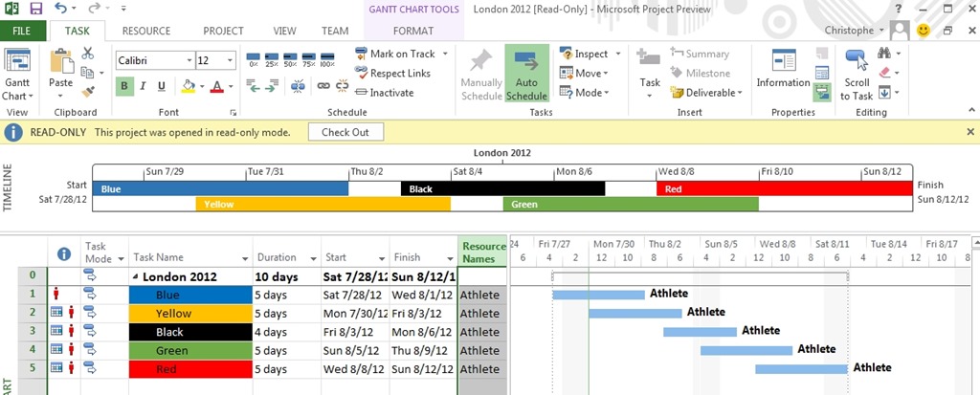
Task: Switch to the FORMAT tab
Action: pos(413,31)
